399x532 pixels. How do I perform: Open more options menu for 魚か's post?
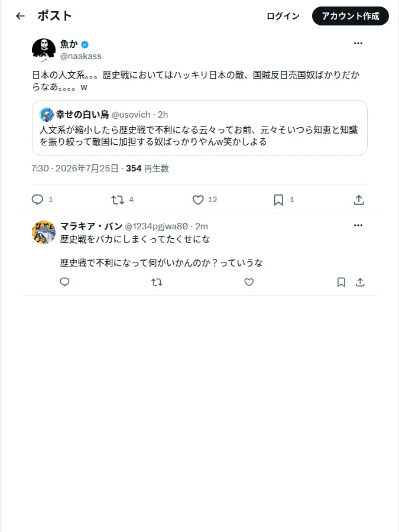(x=358, y=43)
